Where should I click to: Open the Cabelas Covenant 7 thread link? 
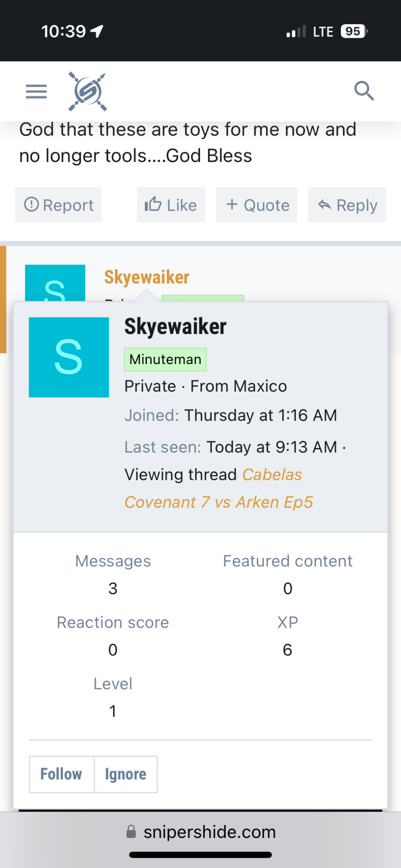(x=219, y=488)
